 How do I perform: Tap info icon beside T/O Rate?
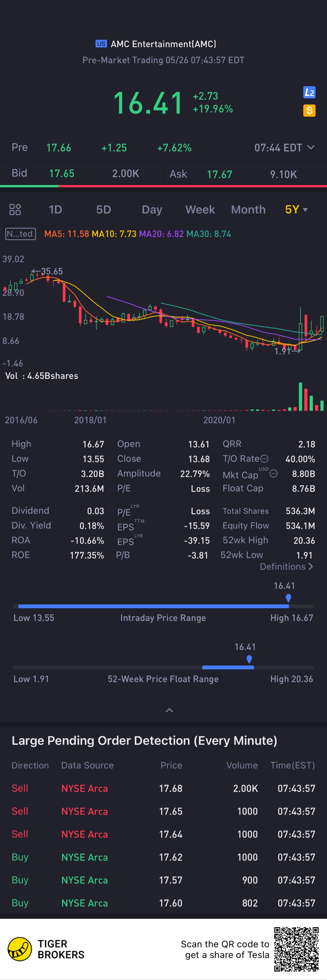[265, 459]
